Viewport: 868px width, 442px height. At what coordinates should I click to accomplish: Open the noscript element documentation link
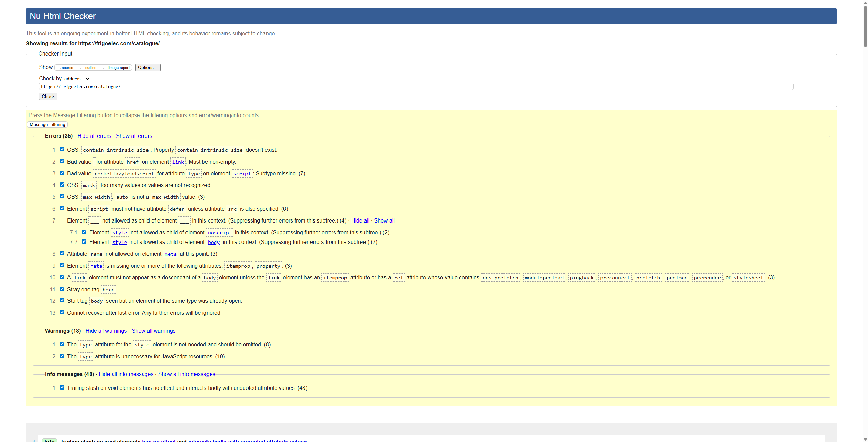[219, 233]
